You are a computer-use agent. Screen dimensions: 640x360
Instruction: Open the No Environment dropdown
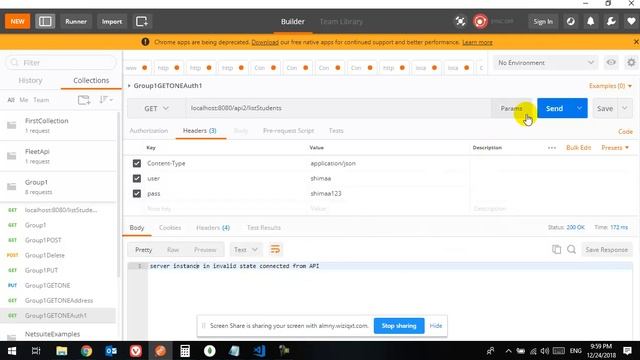545,62
